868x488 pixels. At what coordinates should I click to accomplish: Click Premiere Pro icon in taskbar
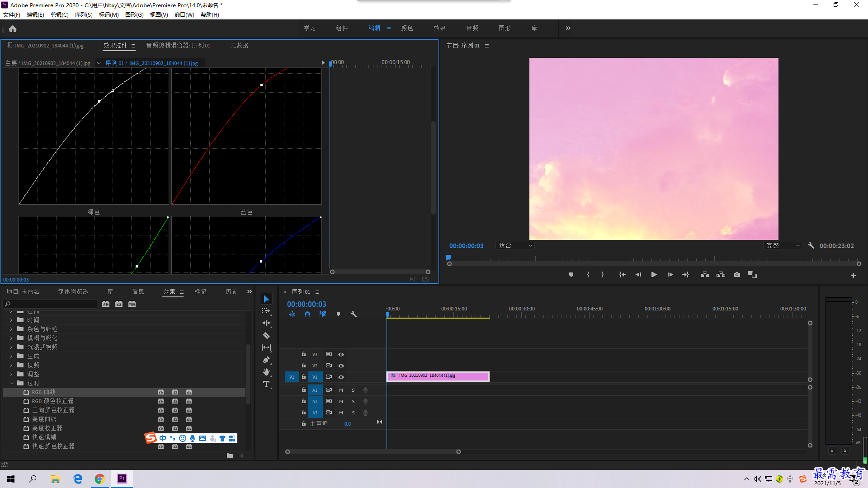point(122,479)
